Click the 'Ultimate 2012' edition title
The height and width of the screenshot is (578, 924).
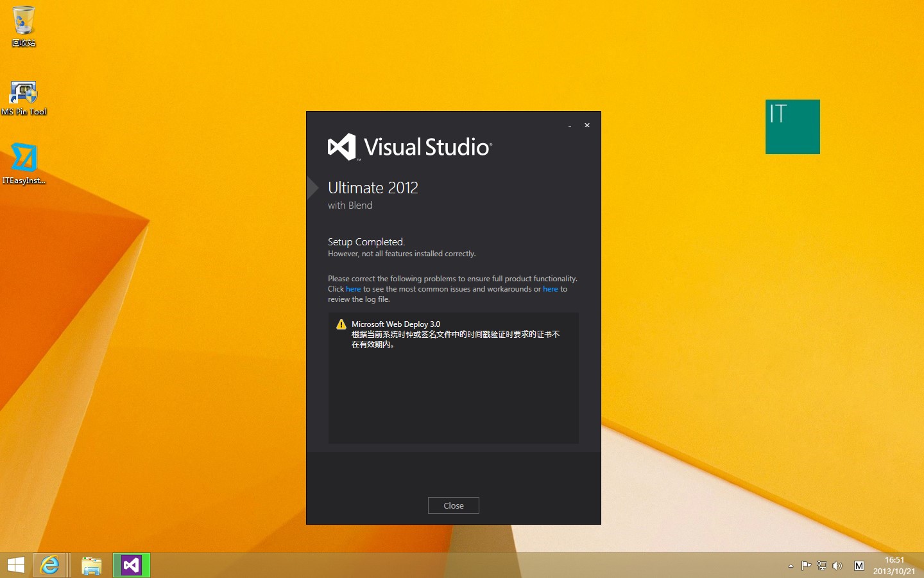point(373,188)
